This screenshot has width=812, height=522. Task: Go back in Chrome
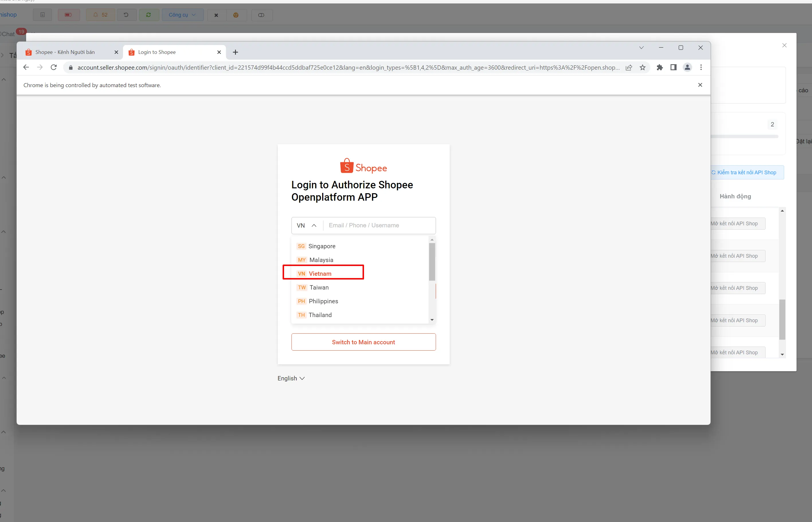click(x=26, y=67)
